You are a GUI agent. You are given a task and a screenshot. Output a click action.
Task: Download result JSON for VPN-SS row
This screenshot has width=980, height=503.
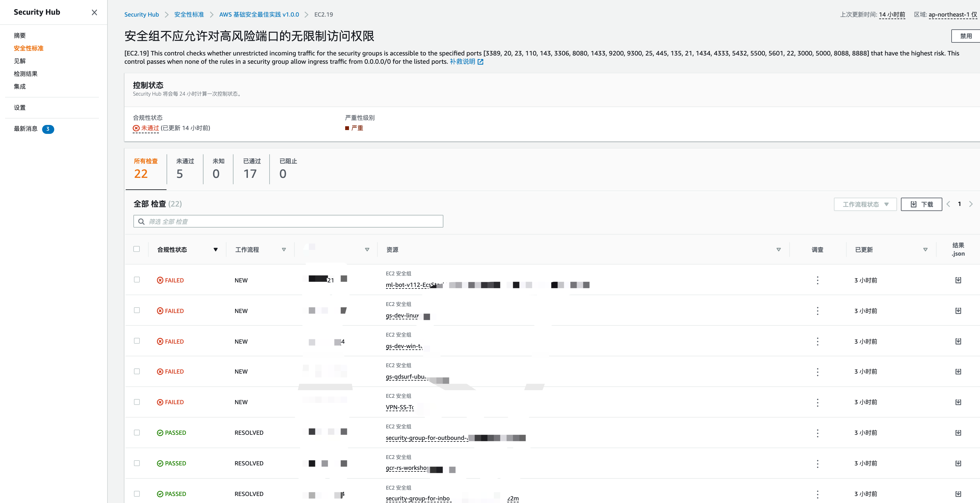point(958,402)
